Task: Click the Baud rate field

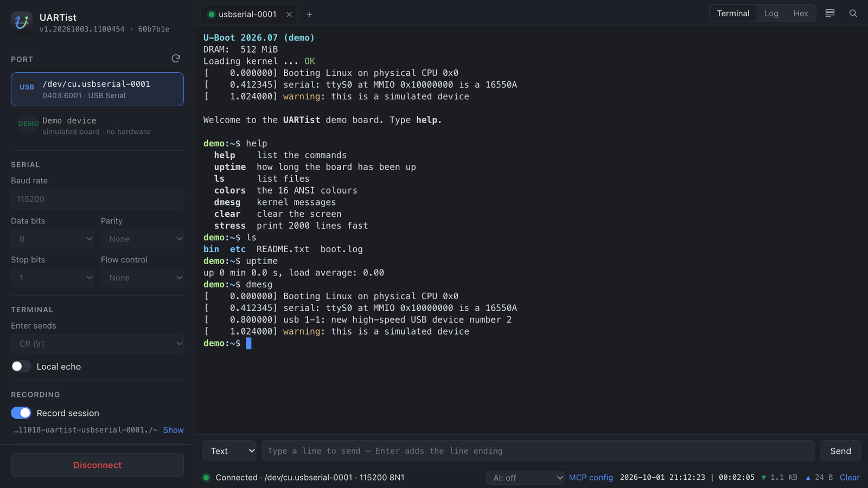Action: pos(97,200)
